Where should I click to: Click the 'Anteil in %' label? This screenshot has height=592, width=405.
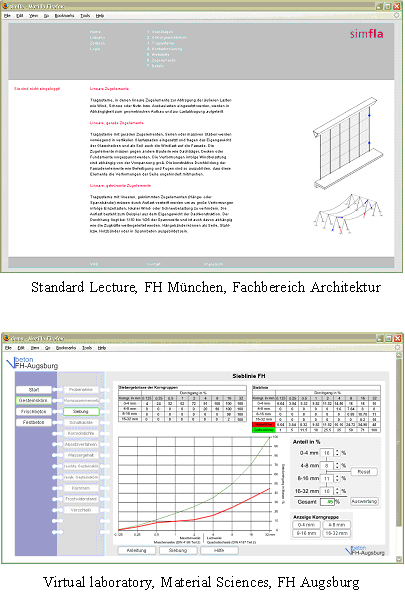(x=307, y=442)
